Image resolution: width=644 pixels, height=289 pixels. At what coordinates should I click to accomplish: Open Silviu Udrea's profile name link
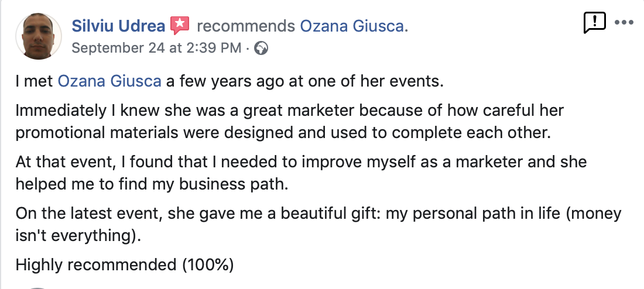tap(117, 26)
